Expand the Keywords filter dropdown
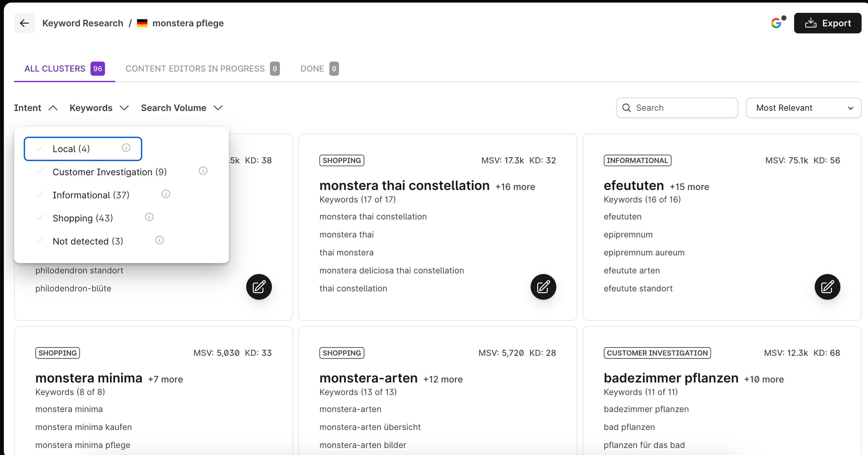 click(x=99, y=108)
